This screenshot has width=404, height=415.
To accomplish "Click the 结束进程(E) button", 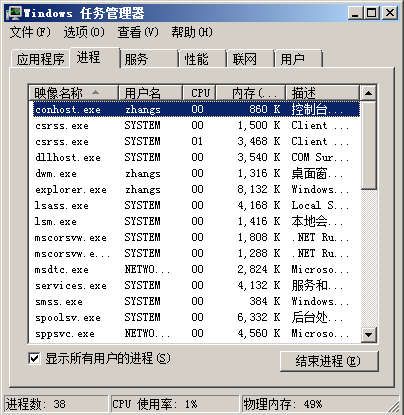I will (329, 361).
